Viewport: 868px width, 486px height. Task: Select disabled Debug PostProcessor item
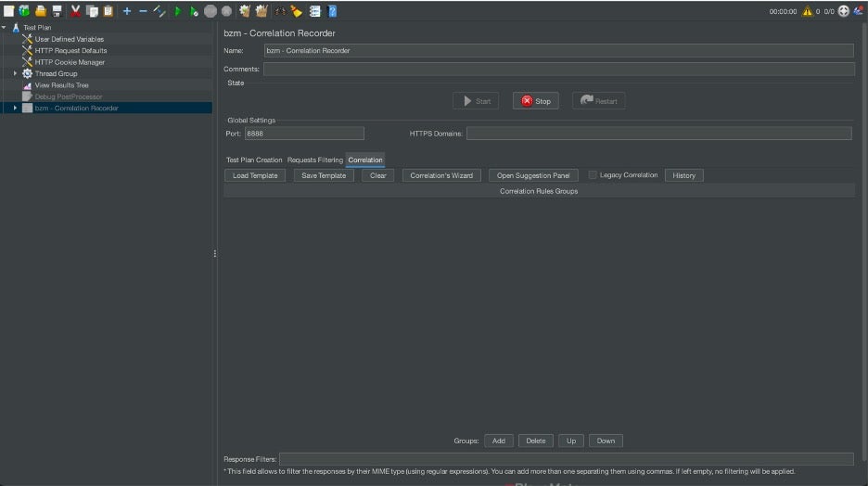point(68,96)
